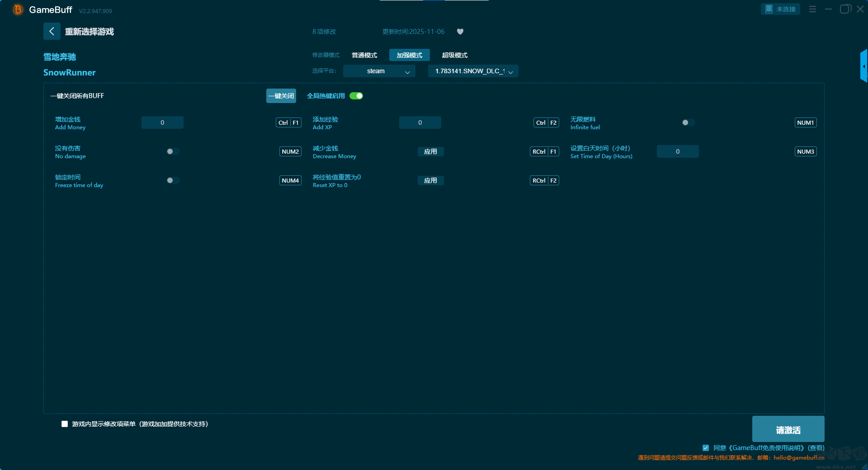Switch to 超级模式 tab

coord(454,55)
